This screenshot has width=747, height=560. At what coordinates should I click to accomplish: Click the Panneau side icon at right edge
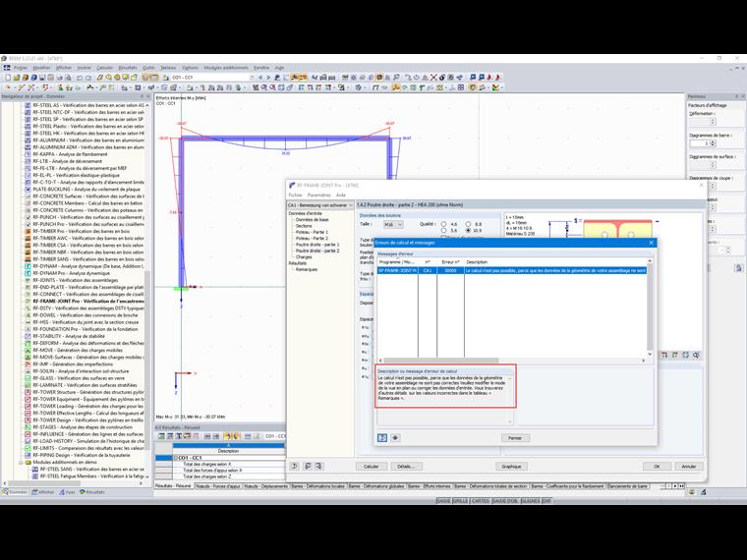[739, 268]
